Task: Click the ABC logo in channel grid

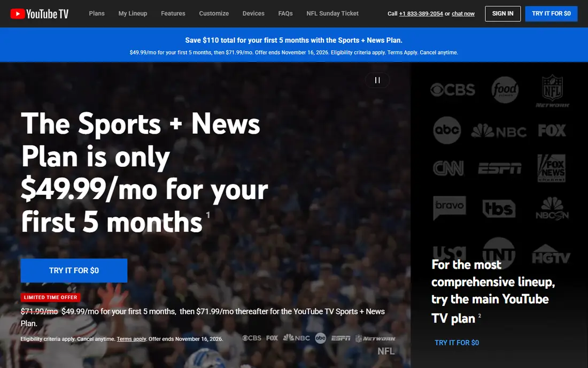Action: [x=447, y=130]
